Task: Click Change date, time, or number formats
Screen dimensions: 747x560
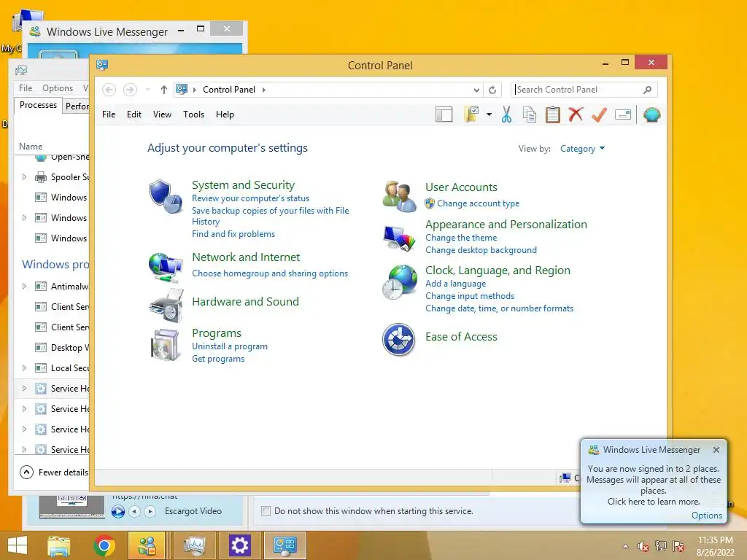Action: [499, 308]
